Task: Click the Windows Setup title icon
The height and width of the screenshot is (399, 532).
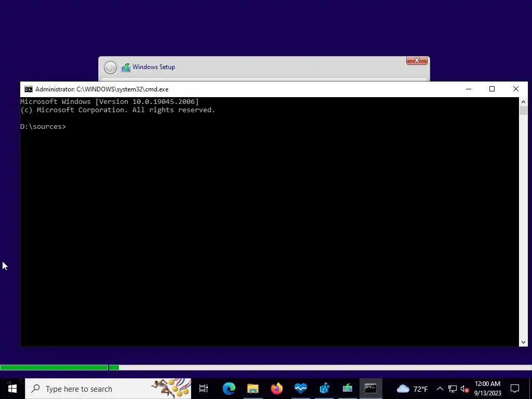Action: point(126,67)
